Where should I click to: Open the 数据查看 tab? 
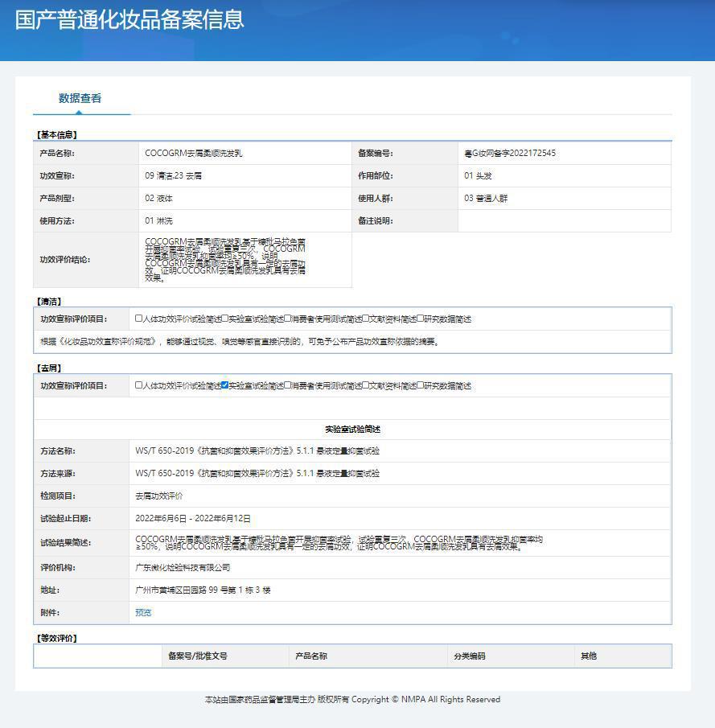pos(80,98)
